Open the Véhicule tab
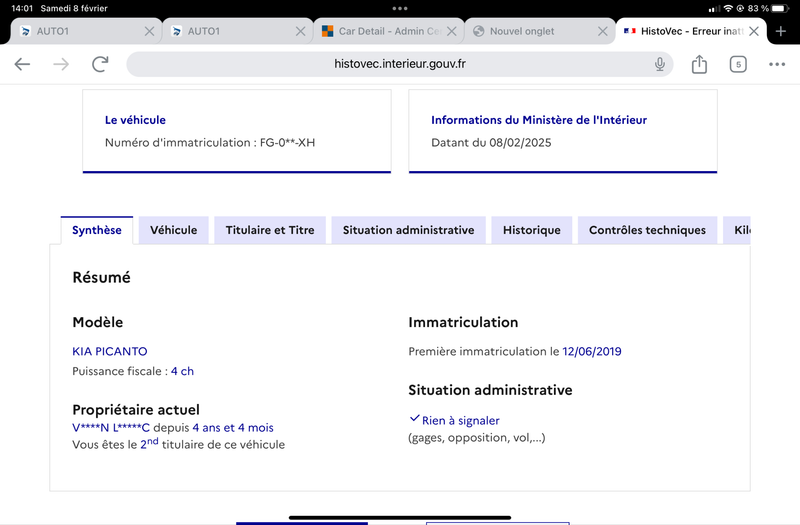The height and width of the screenshot is (525, 800). 173,230
